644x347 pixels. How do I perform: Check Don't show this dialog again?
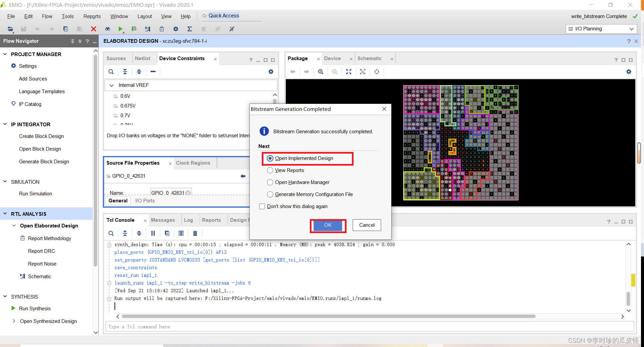tap(262, 206)
